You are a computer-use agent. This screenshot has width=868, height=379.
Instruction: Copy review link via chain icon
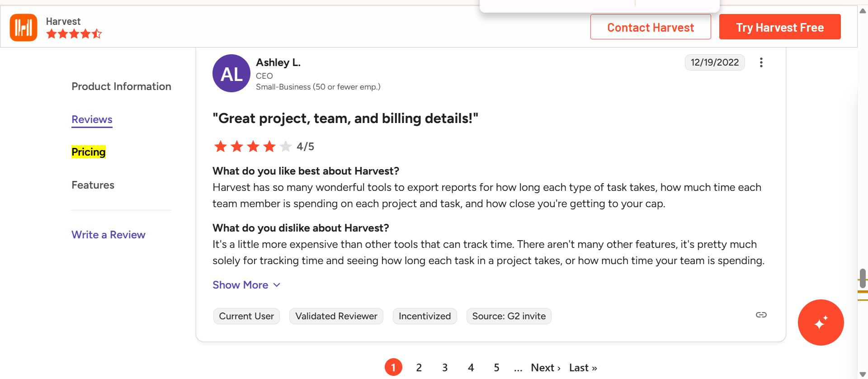tap(761, 315)
